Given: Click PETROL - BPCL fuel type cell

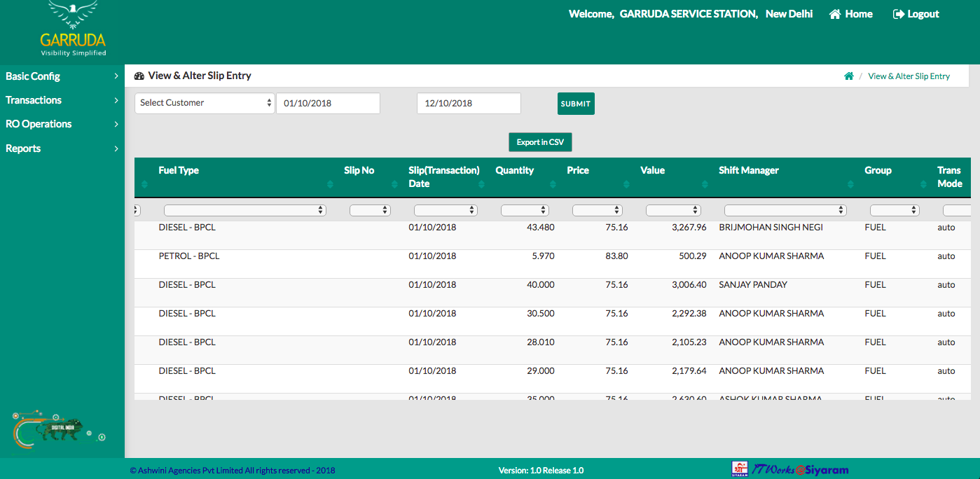Looking at the screenshot, I should coord(189,256).
